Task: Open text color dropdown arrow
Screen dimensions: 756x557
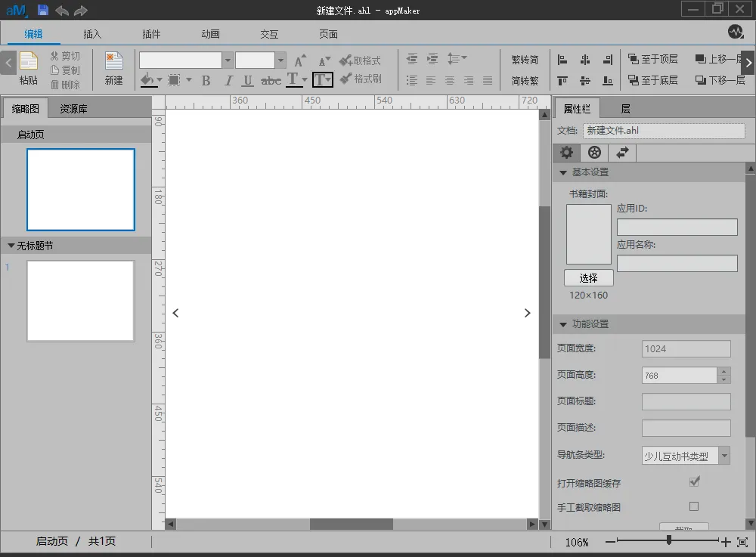Action: [305, 80]
